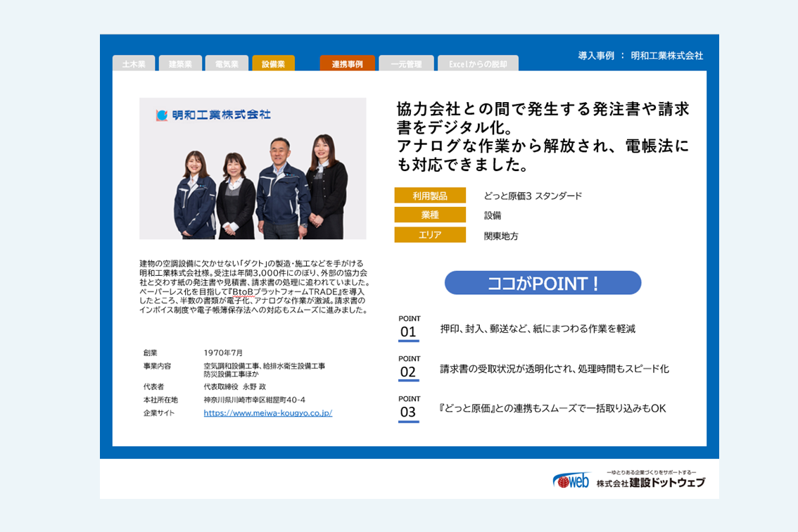Click 空気調和設備工事 business description
798x532 pixels.
[x=264, y=369]
